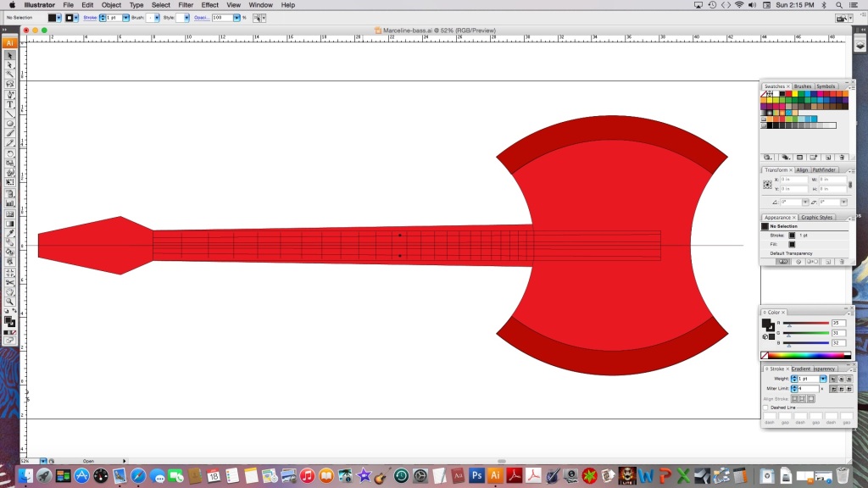Select the Symbol Sprayer tool

click(10, 194)
